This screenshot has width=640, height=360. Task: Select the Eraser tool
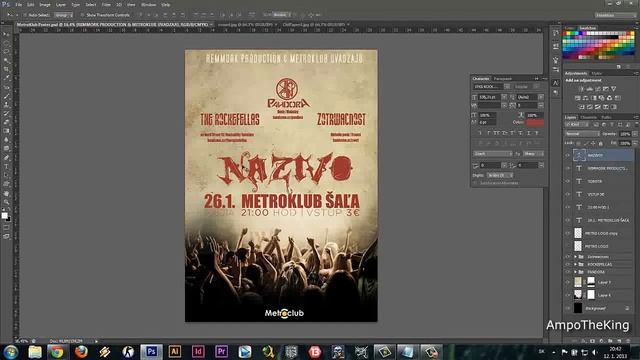(x=6, y=122)
